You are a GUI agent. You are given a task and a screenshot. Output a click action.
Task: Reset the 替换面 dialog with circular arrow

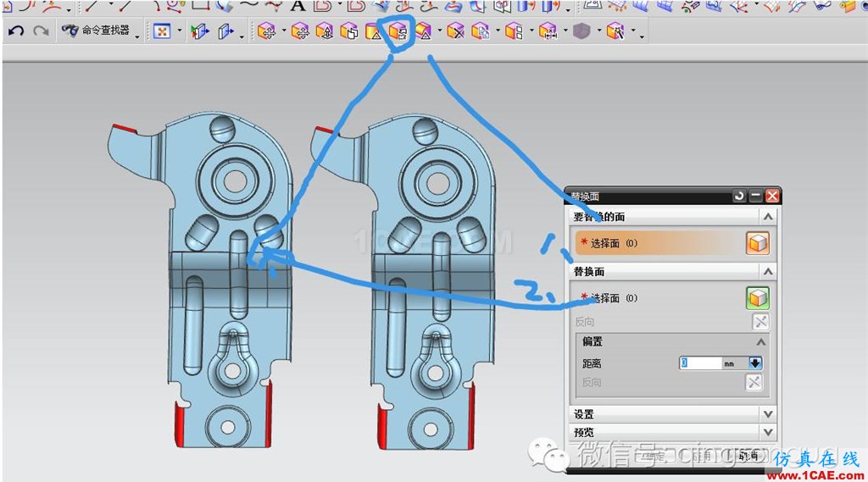coord(738,196)
